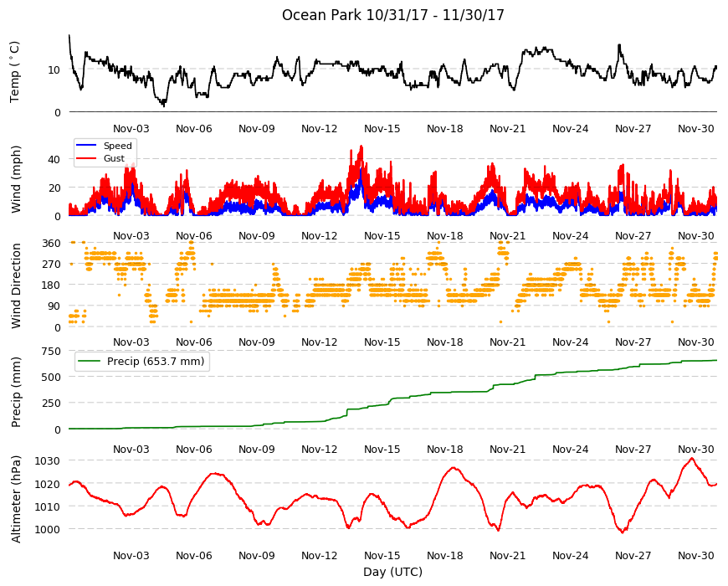This screenshot has height=586, width=728.
Task: Click Nov-15 tick under temperature plot
Action: coord(382,129)
